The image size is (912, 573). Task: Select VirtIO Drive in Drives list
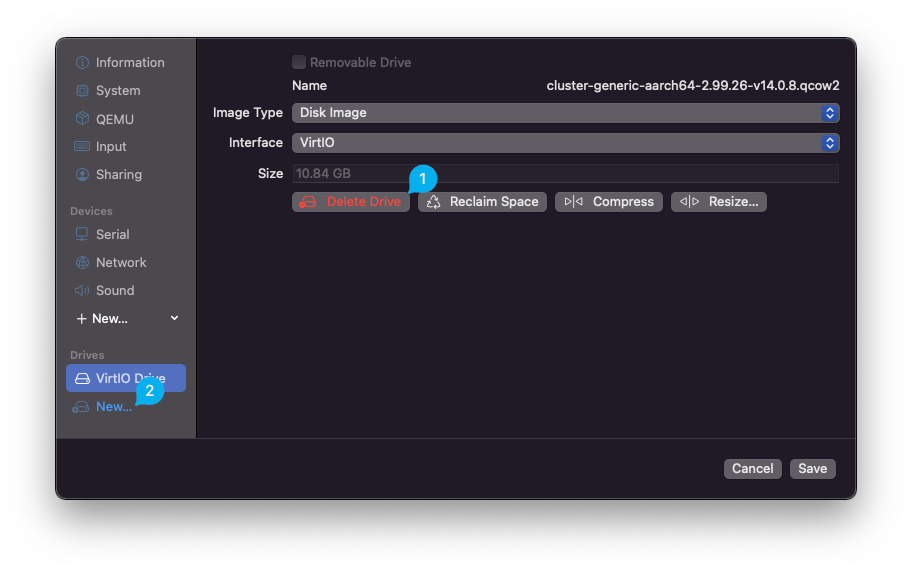(x=126, y=378)
